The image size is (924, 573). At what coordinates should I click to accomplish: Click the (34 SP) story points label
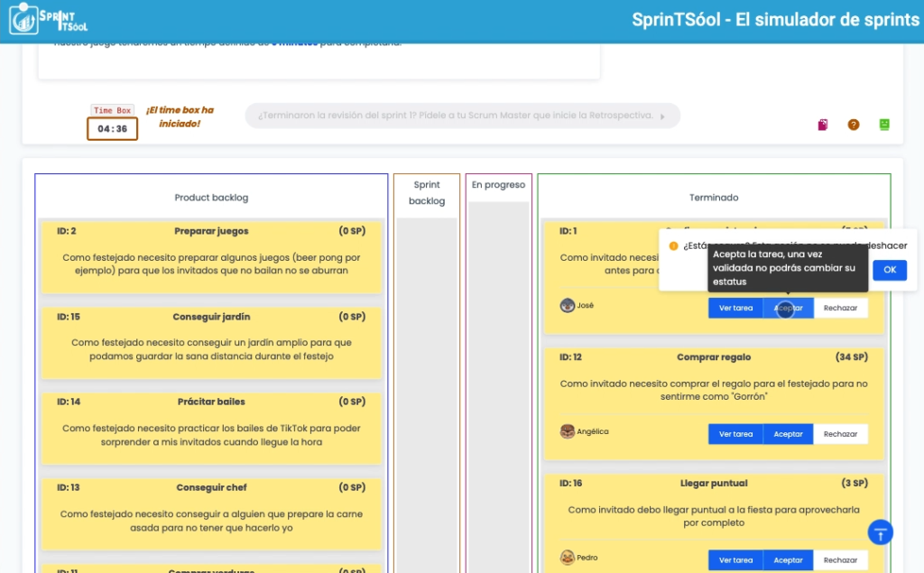pos(852,357)
